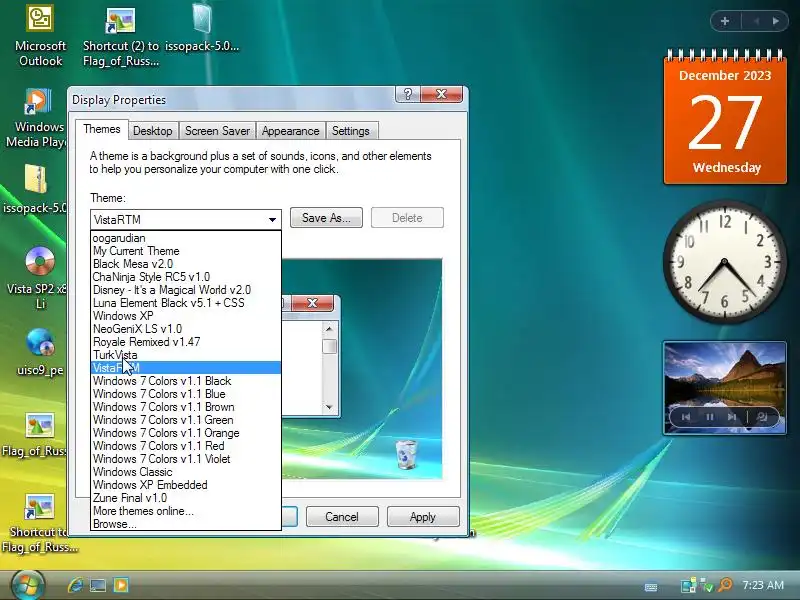This screenshot has height=600, width=800.
Task: Choose Windows 7 Colors v1.1 Brown
Action: pyautogui.click(x=186, y=407)
